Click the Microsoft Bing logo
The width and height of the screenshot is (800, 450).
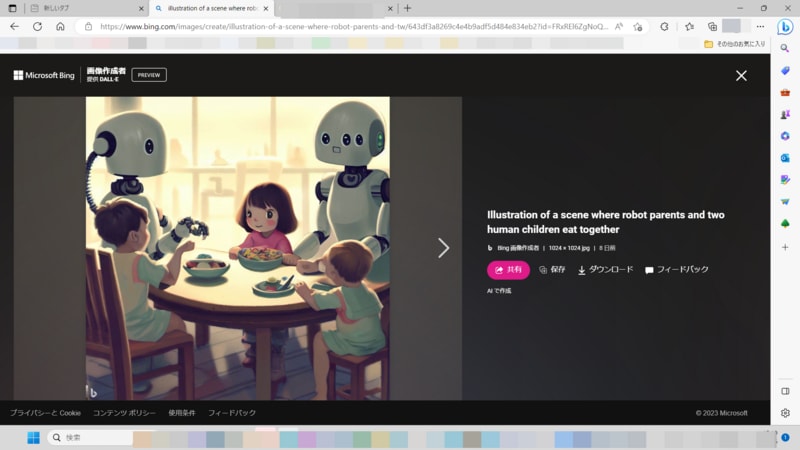coord(46,75)
